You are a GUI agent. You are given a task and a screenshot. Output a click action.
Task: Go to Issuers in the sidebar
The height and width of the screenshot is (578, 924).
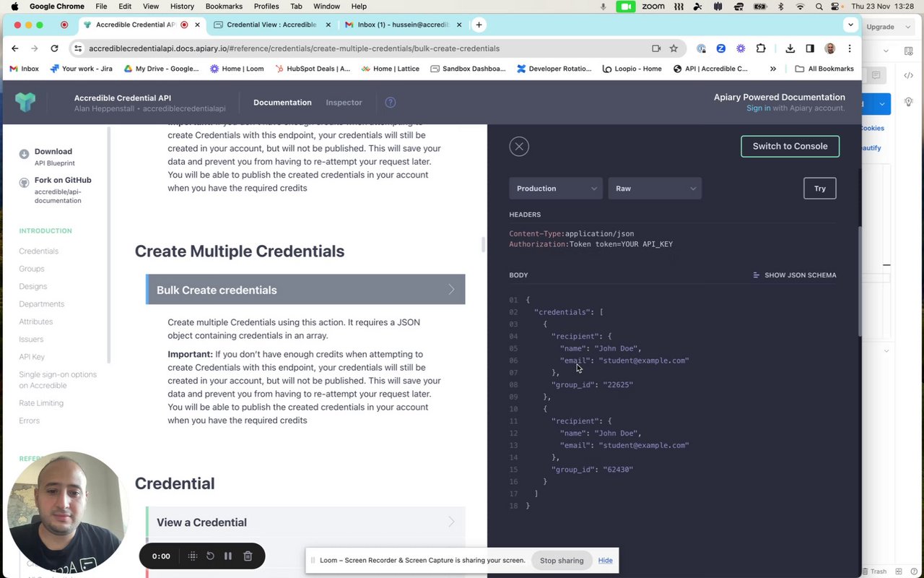click(x=31, y=339)
